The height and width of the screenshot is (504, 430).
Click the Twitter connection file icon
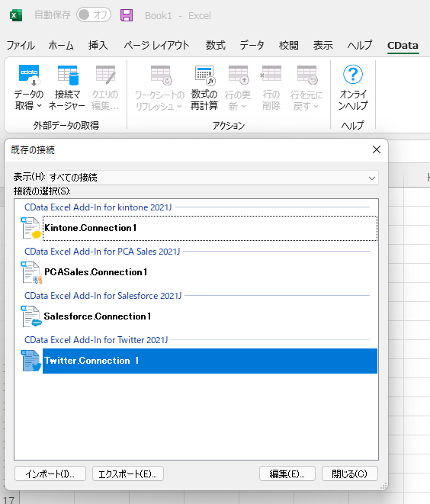pos(31,361)
